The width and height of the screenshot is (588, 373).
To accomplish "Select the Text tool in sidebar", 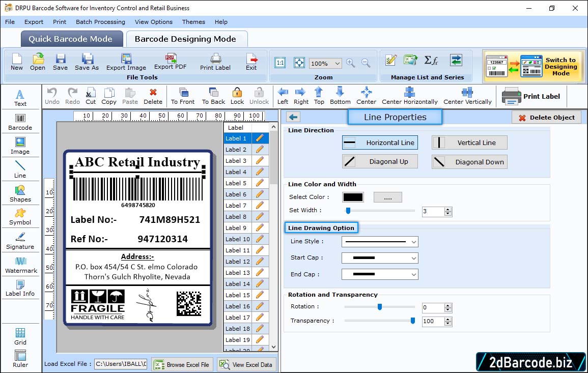I will (x=20, y=98).
